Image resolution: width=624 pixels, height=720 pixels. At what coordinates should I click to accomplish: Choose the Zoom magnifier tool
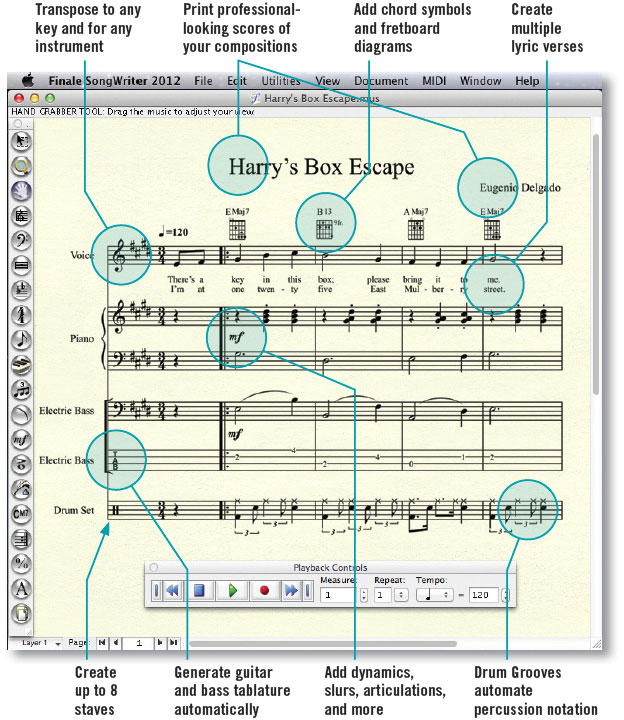21,166
